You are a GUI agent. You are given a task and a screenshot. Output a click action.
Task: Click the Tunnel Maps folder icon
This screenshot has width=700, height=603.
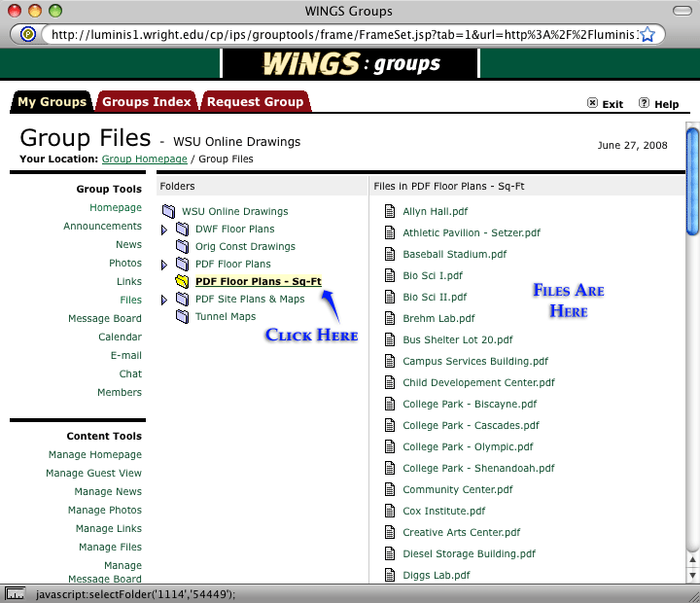point(182,317)
